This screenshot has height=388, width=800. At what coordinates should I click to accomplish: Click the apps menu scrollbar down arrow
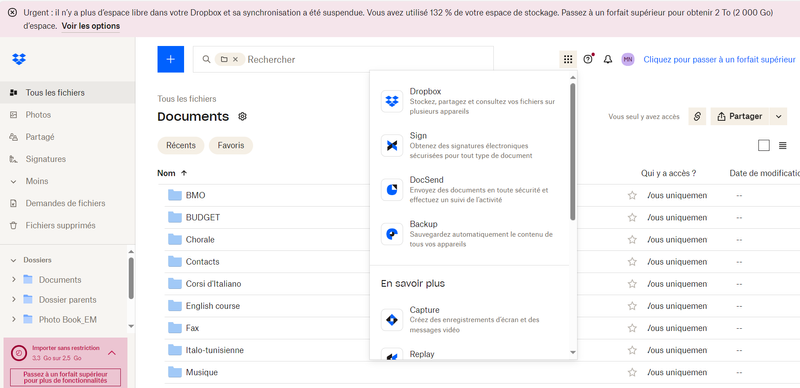(x=572, y=352)
